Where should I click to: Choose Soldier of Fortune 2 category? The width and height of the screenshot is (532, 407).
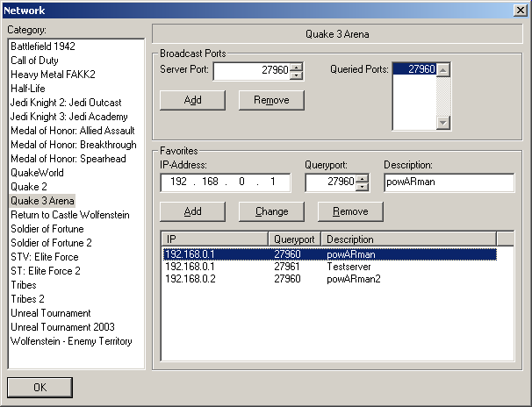pos(51,243)
